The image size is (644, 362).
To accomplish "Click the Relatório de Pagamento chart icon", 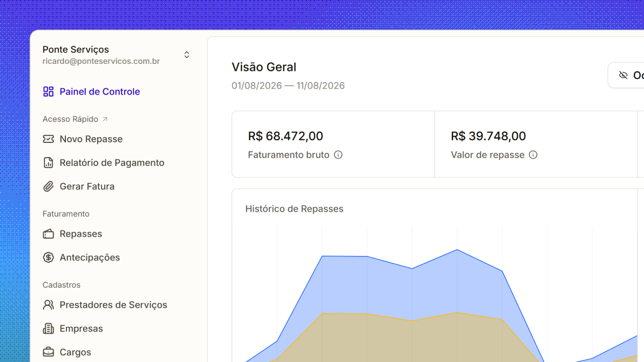I will click(x=48, y=162).
